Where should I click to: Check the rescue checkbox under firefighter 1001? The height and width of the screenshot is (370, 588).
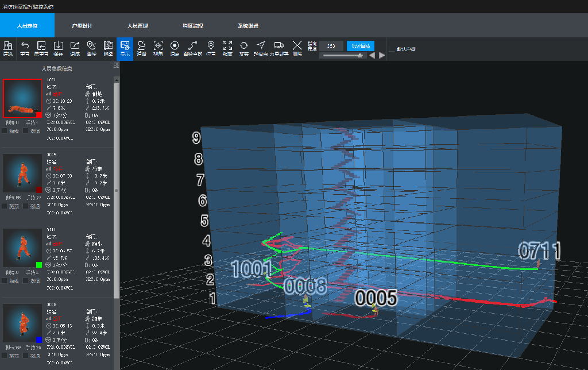pos(5,131)
